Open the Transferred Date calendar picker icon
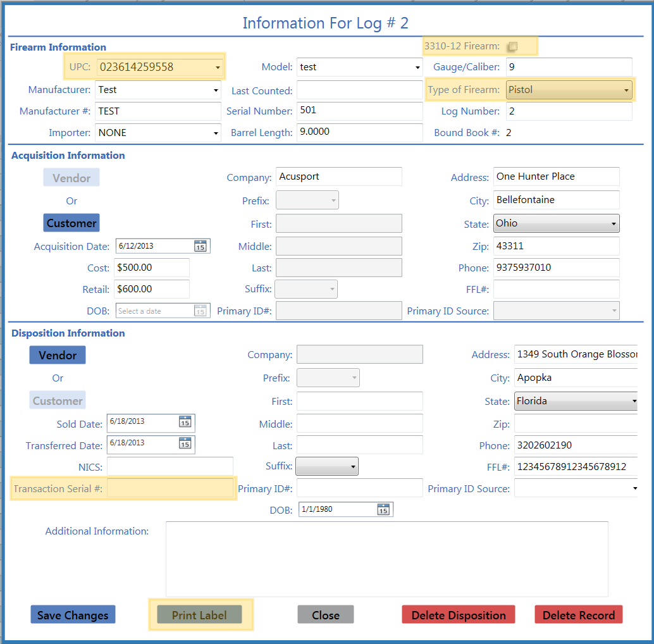The height and width of the screenshot is (644, 654). [x=185, y=443]
